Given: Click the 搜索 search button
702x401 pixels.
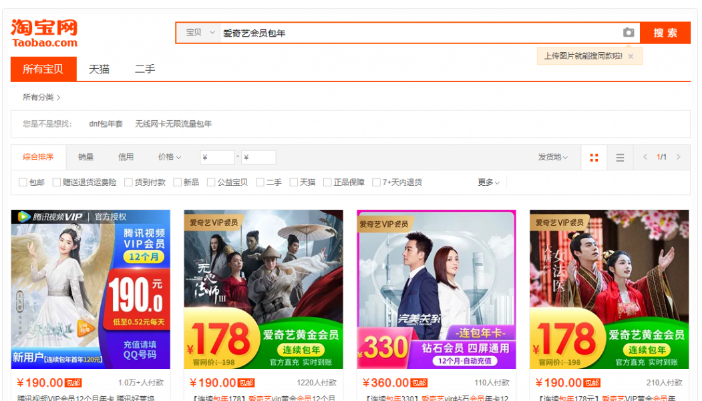Looking at the screenshot, I should pyautogui.click(x=665, y=33).
